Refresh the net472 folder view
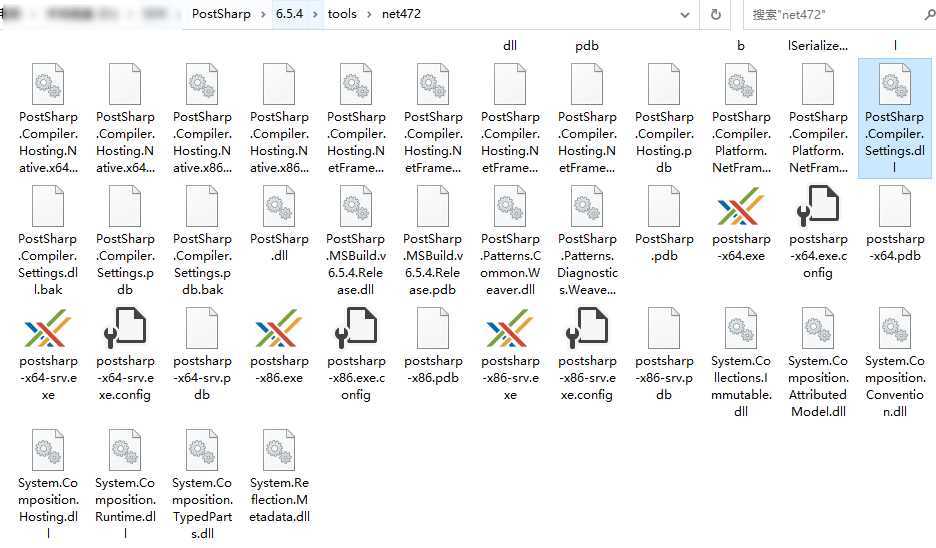The height and width of the screenshot is (548, 936). [x=716, y=15]
